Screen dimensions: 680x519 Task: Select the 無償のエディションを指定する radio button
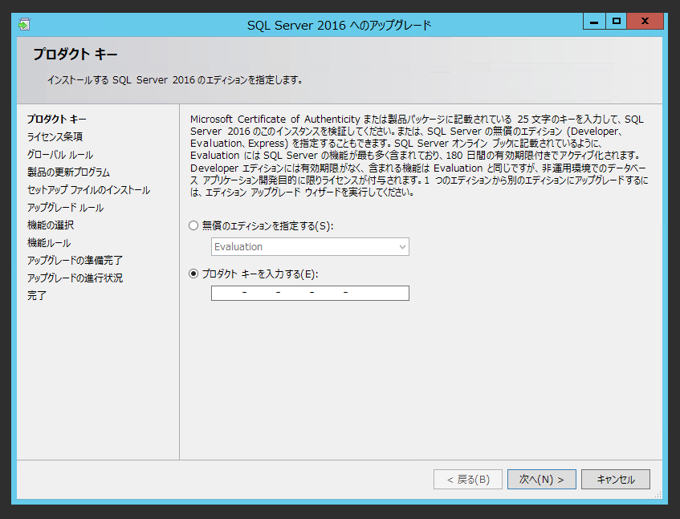click(193, 225)
